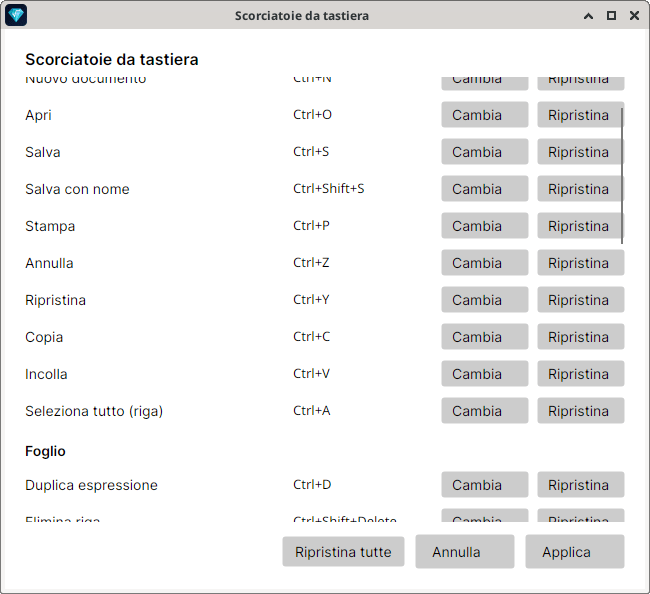Click the Applica button

[575, 552]
